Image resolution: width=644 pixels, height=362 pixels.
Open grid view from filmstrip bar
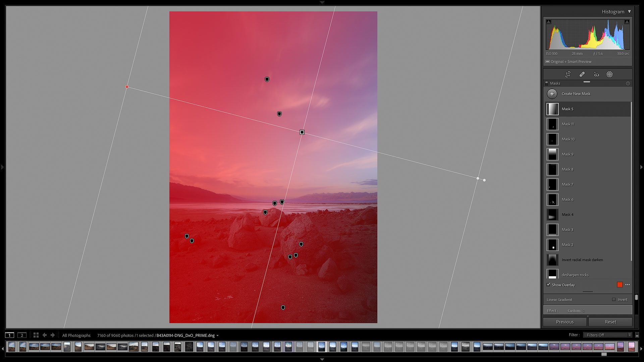[36, 335]
